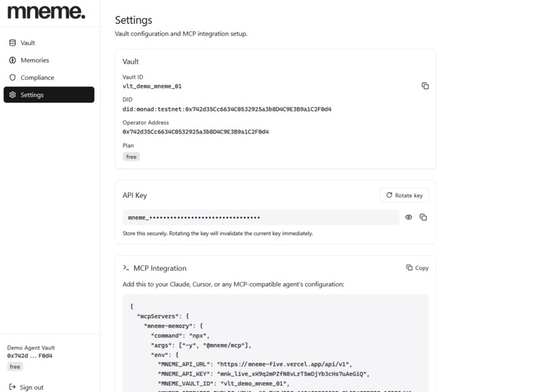Copy the Vault ID with copy icon

[x=425, y=86]
